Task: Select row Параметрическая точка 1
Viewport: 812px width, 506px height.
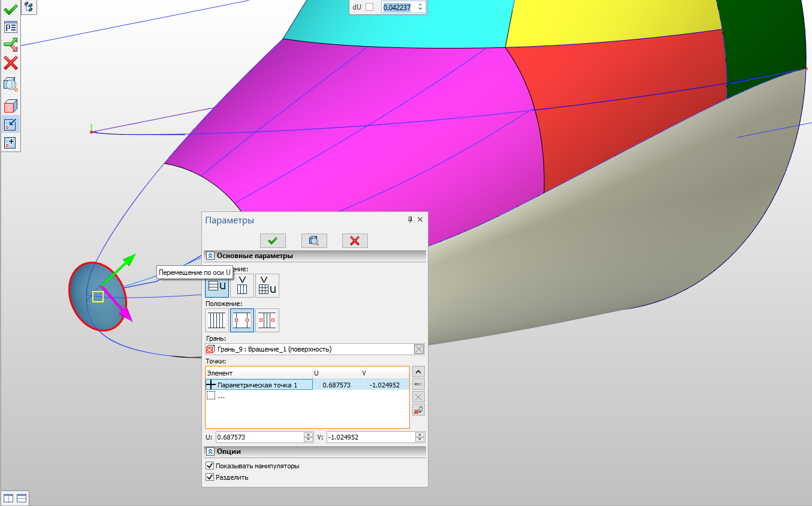Action: tap(307, 385)
